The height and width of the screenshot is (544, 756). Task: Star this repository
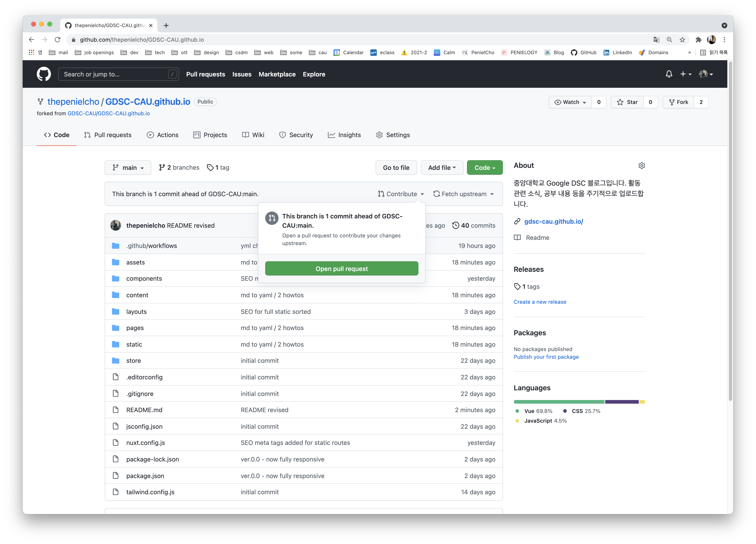[x=627, y=102]
